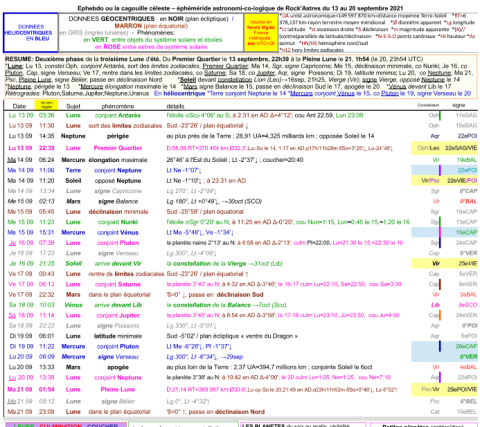Viewport: 480px width, 427px height.
Task: Click the document title 'Ephebdo ou la cagouille céleste'
Action: (x=124, y=8)
